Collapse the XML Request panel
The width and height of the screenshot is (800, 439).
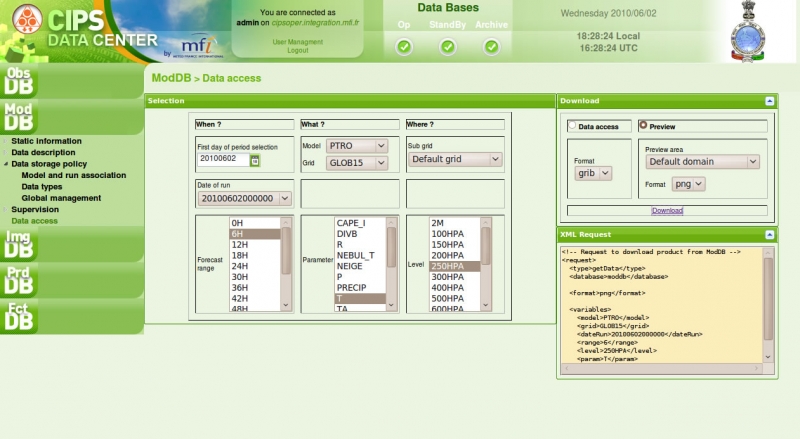[x=769, y=234]
